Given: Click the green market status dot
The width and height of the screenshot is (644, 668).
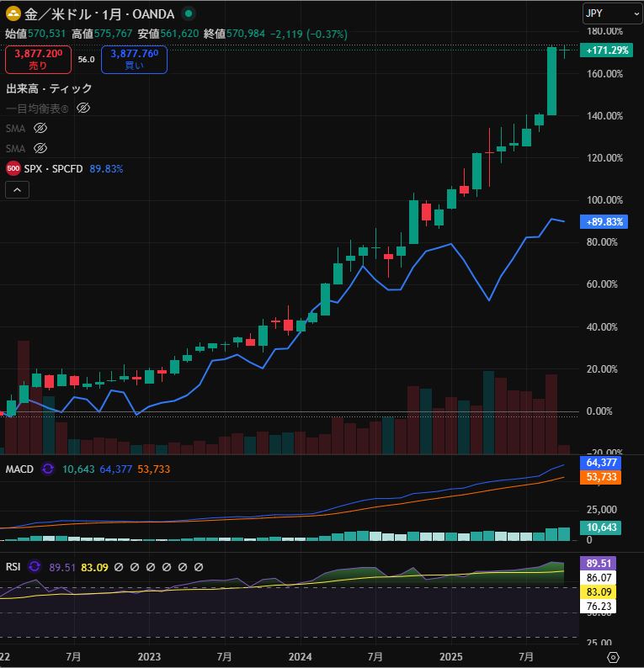Looking at the screenshot, I should coord(188,13).
